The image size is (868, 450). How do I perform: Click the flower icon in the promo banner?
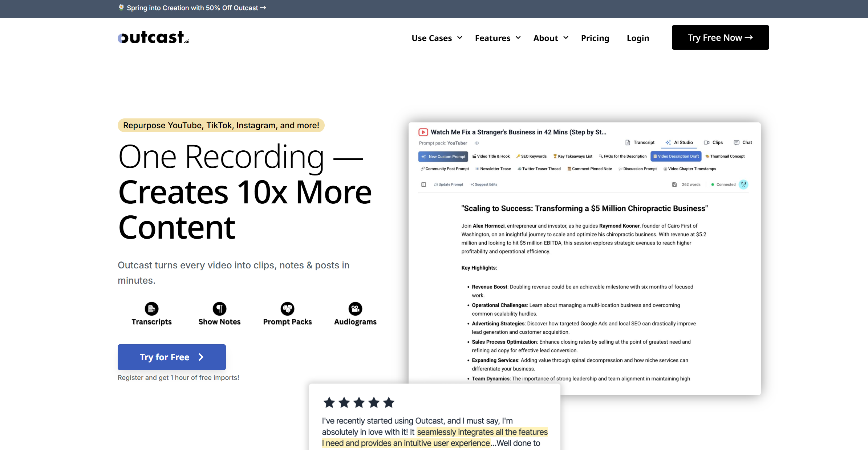click(x=121, y=8)
